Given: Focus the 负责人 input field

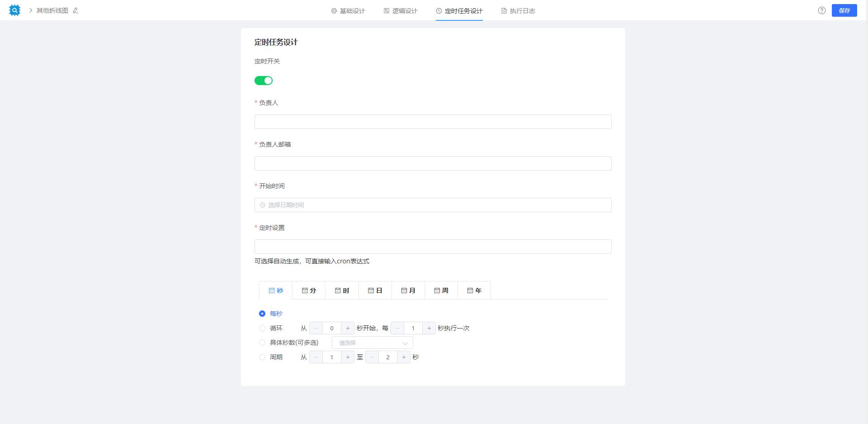Looking at the screenshot, I should pos(433,122).
